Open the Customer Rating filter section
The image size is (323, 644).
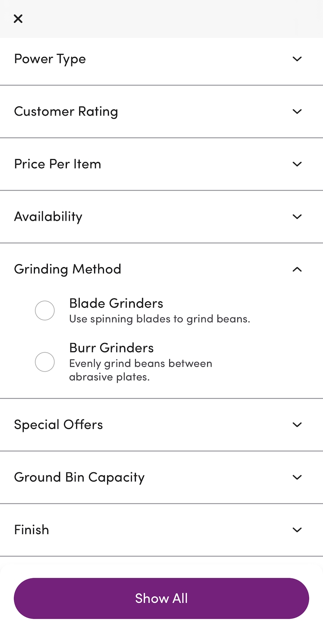point(66,112)
